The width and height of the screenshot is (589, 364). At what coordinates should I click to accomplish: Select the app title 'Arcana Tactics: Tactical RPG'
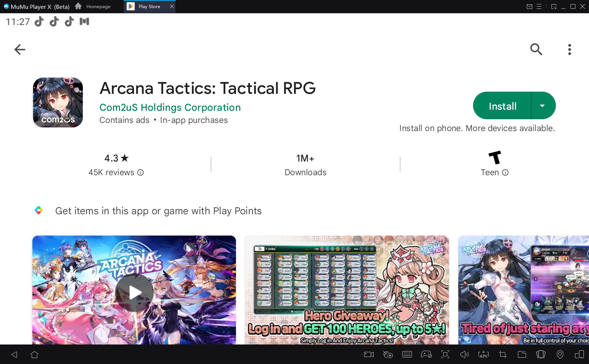click(x=208, y=88)
